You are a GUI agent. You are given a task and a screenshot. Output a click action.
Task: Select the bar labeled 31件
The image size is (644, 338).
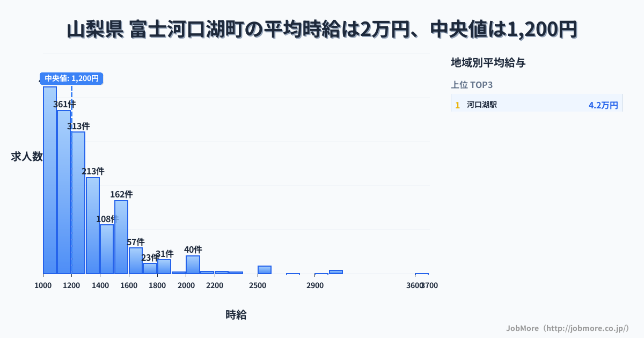[164, 267]
